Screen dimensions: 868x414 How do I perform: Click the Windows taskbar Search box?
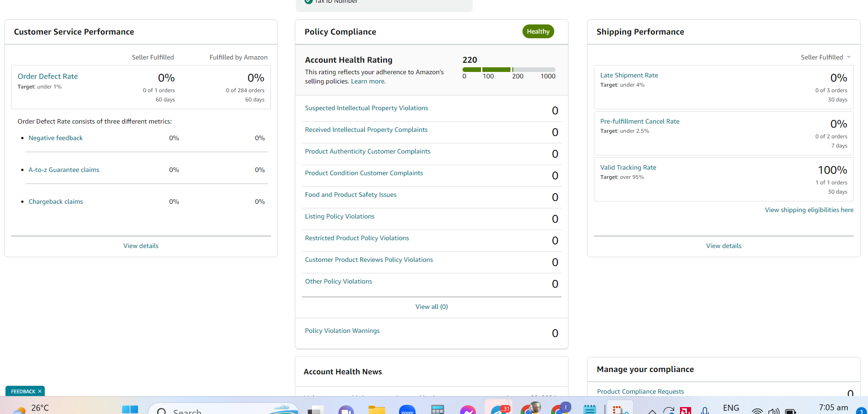pos(223,409)
